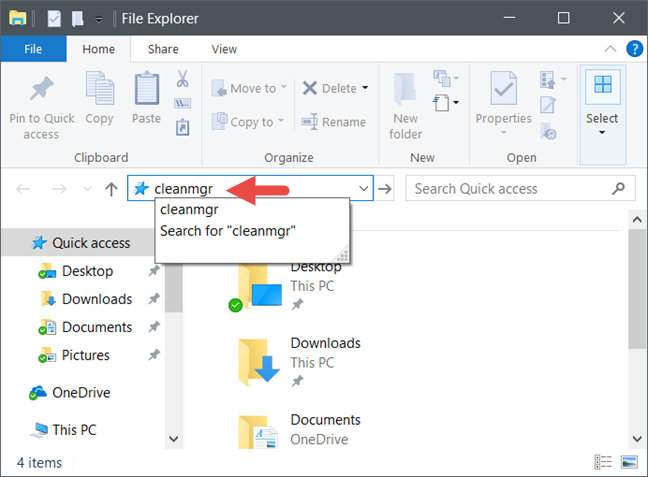Image resolution: width=648 pixels, height=477 pixels.
Task: Collapse the ribbon with the chevron
Action: click(x=610, y=49)
